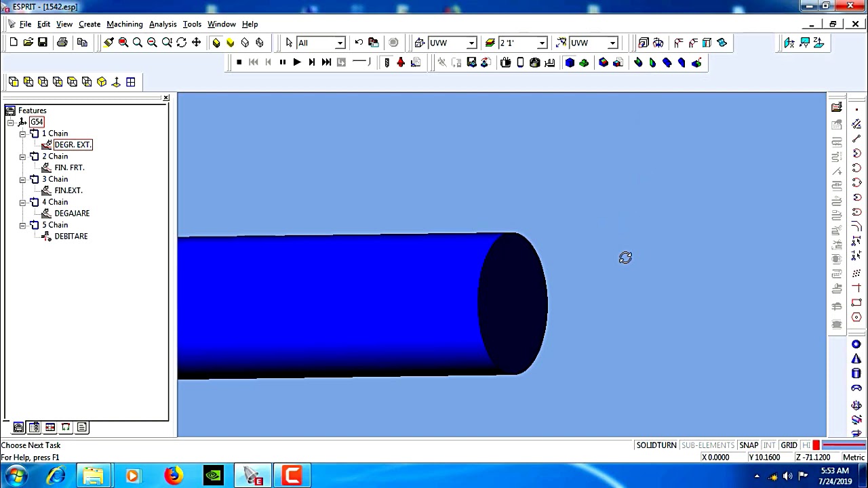Viewport: 868px width, 488px height.
Task: Step simulation forward one move
Action: click(x=311, y=62)
